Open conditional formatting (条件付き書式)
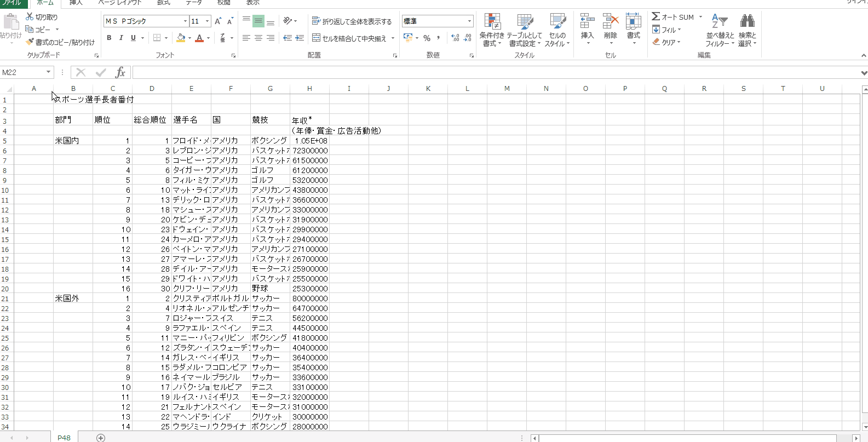The image size is (868, 442). (x=492, y=30)
